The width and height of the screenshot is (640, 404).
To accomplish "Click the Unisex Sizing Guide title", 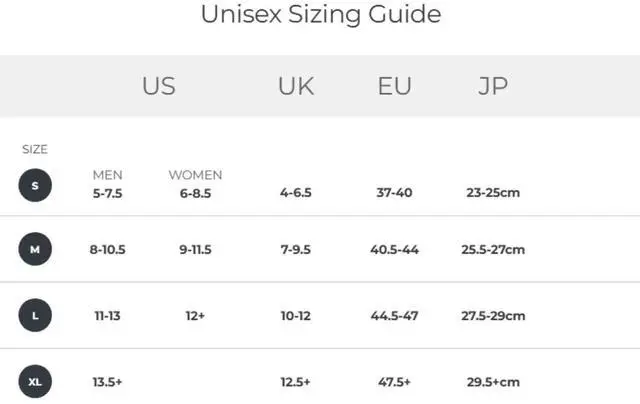I will (320, 15).
